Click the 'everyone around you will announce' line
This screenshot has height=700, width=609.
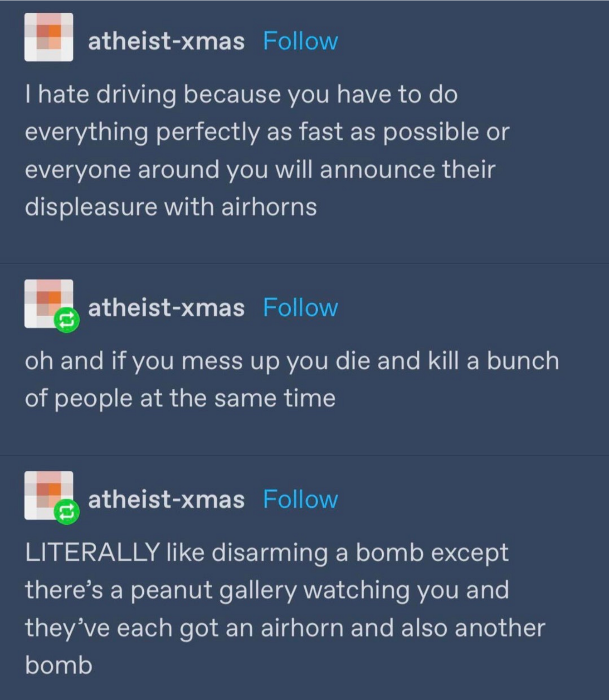tap(260, 170)
